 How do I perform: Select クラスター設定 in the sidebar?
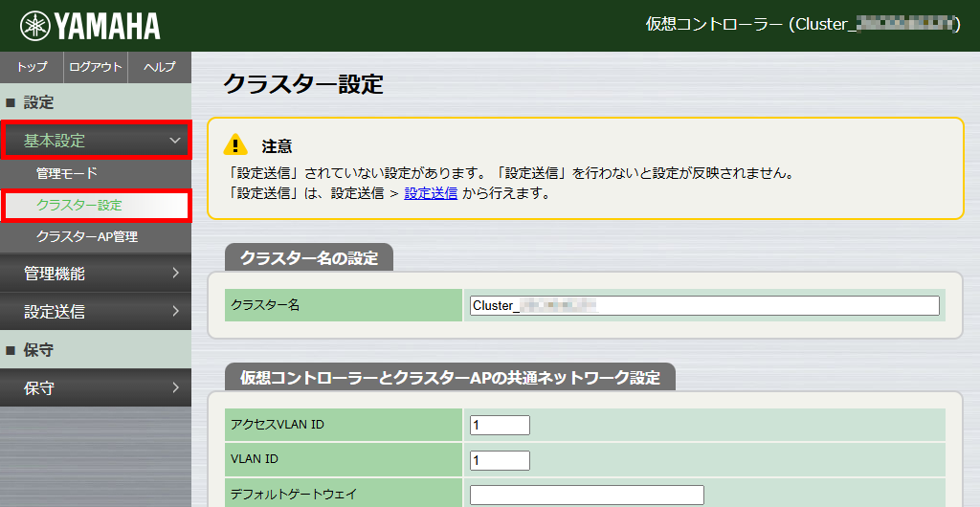79,205
